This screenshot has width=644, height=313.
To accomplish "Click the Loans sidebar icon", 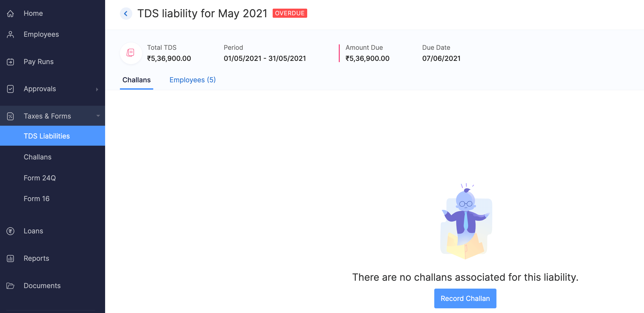I will coord(10,230).
